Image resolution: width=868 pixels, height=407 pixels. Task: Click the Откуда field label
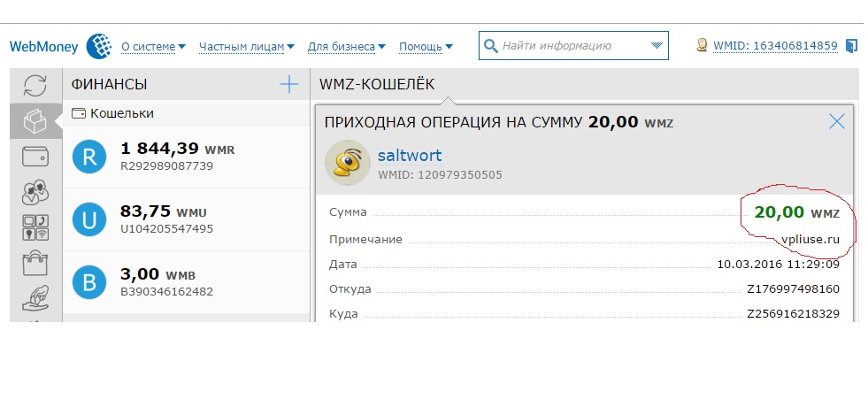[x=350, y=289]
